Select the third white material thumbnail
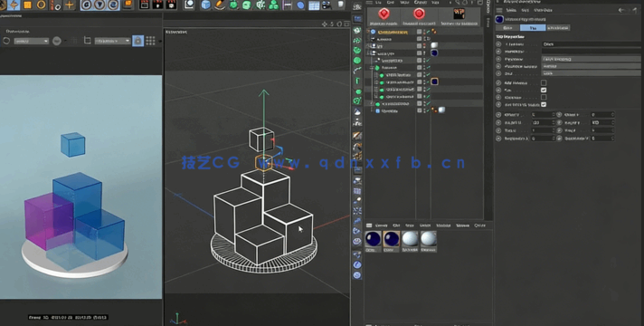Viewport: 644px width, 326px height. (410, 242)
